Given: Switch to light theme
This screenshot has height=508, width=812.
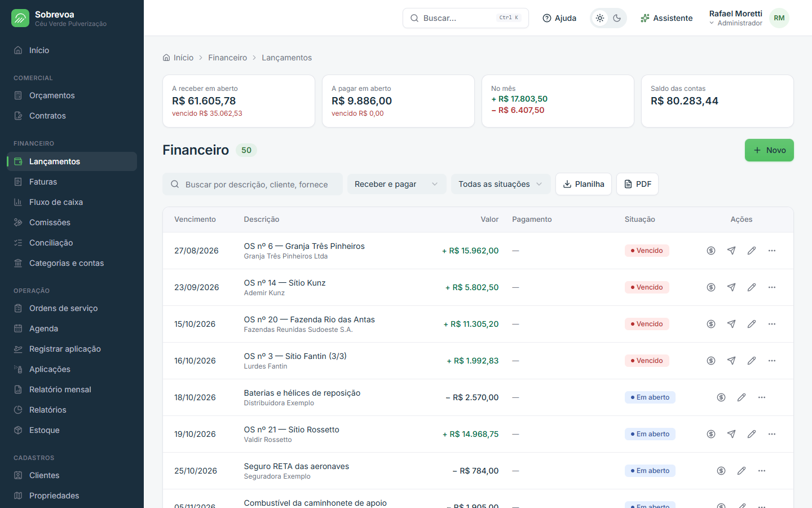Looking at the screenshot, I should click(x=600, y=18).
